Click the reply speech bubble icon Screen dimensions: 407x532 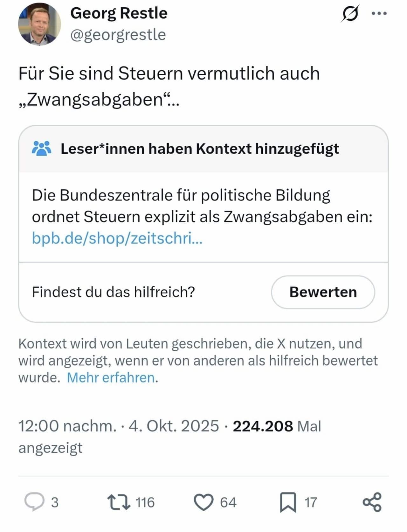tap(34, 502)
